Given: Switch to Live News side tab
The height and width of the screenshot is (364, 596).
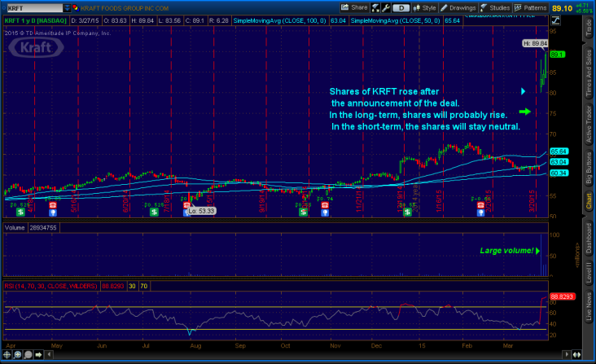Looking at the screenshot, I should (x=589, y=306).
